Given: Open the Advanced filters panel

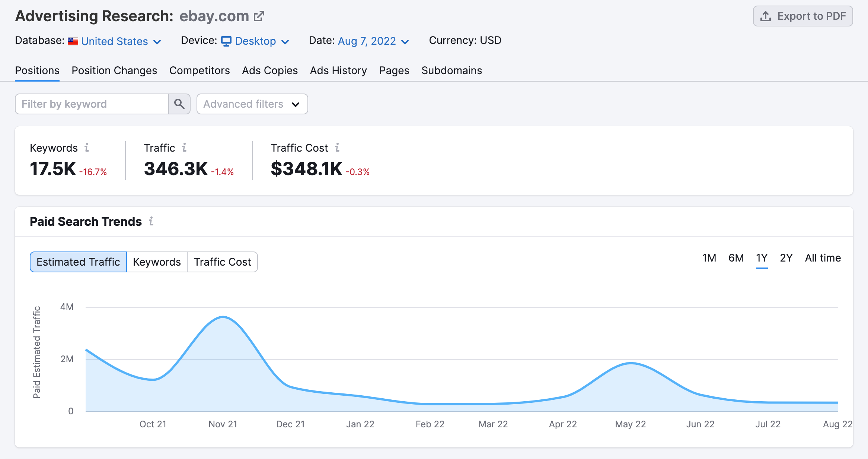Looking at the screenshot, I should pos(252,104).
